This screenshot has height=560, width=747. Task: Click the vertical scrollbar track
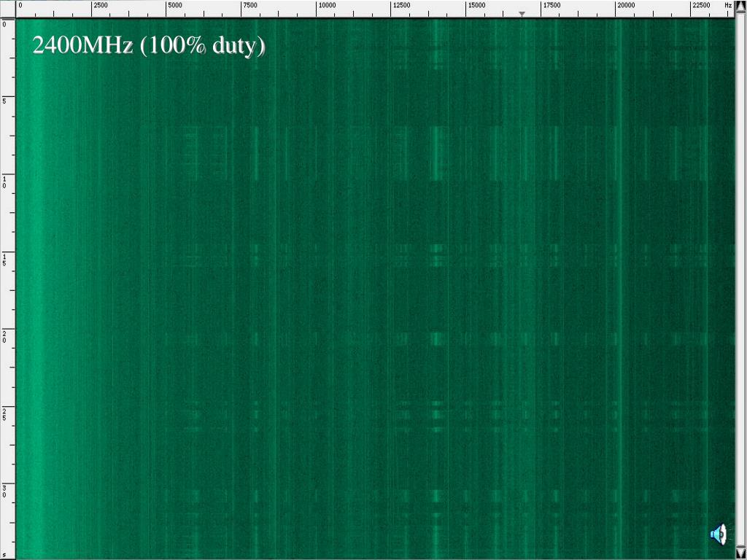pos(741,281)
